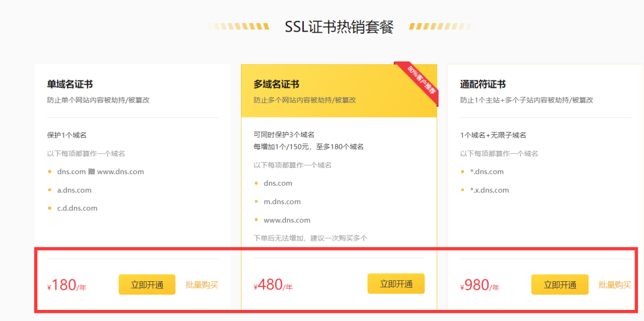The width and height of the screenshot is (644, 321).
Task: Click the *.dns.com wildcard list item
Action: click(487, 172)
